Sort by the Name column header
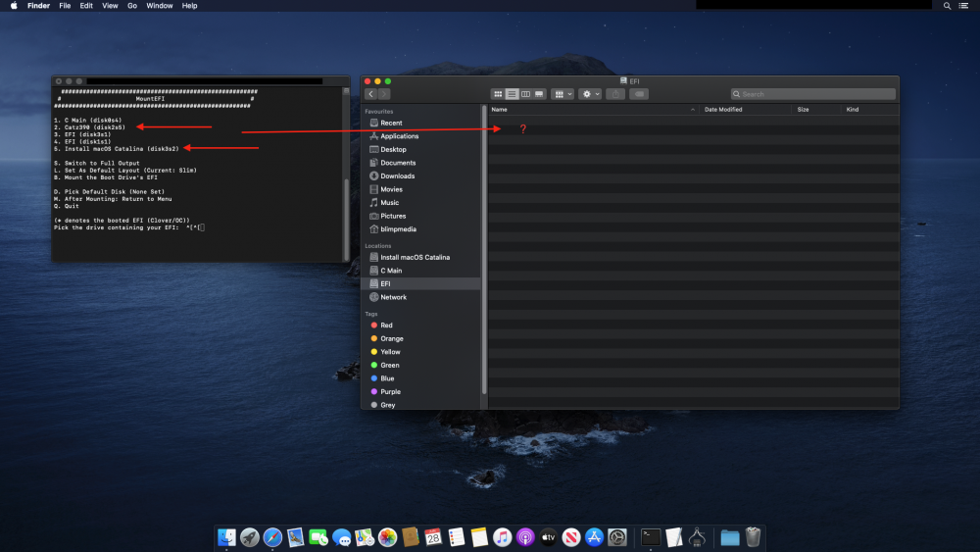Image resolution: width=980 pixels, height=552 pixels. point(593,110)
